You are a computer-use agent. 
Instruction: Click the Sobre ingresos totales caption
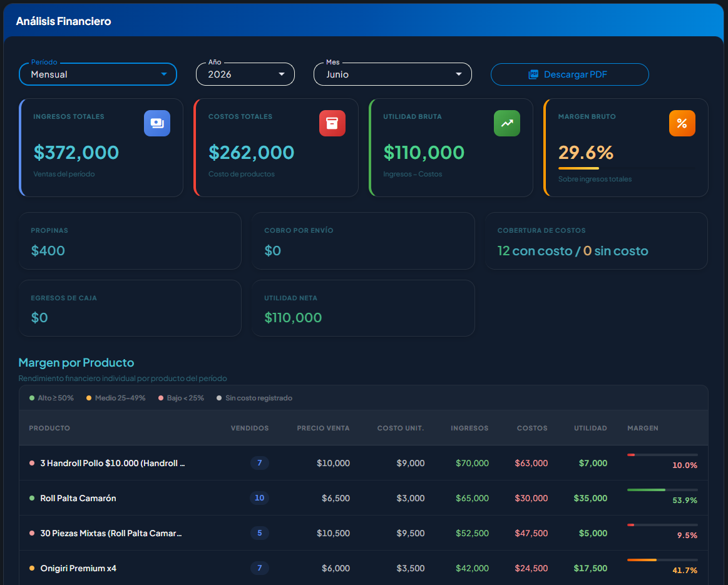tap(595, 179)
